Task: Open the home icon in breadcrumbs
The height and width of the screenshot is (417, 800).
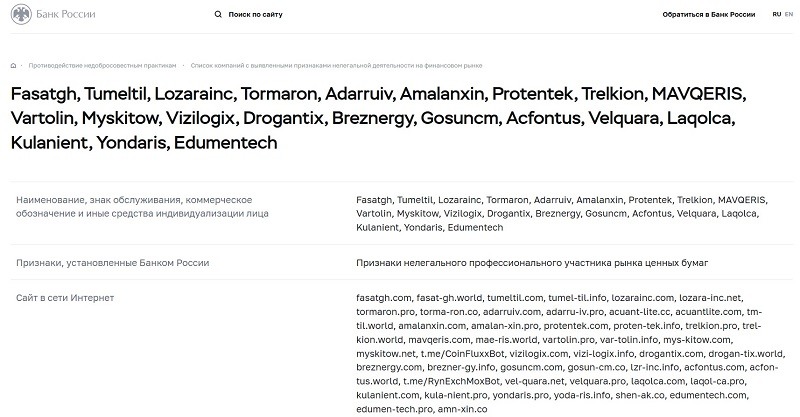Action: [x=13, y=65]
